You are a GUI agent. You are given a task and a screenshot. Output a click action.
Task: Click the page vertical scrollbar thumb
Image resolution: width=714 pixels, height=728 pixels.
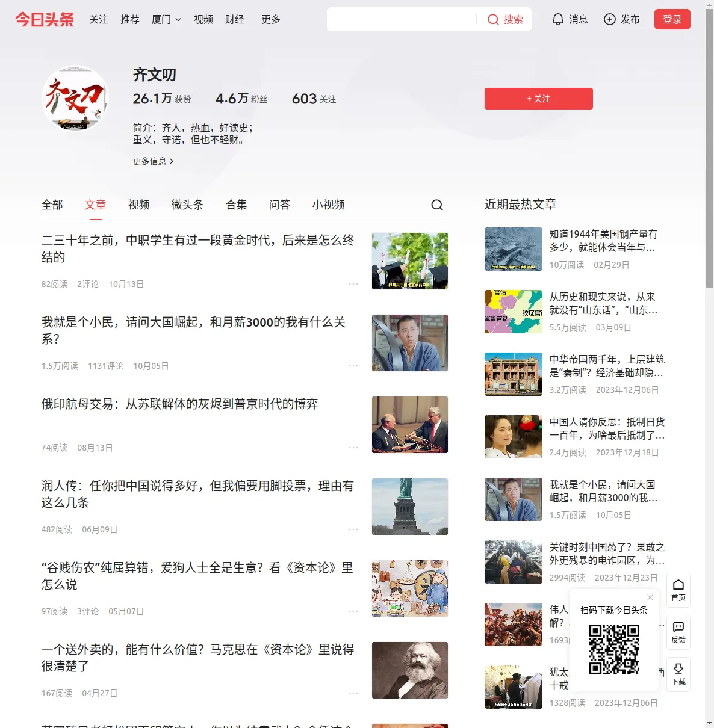(x=709, y=147)
